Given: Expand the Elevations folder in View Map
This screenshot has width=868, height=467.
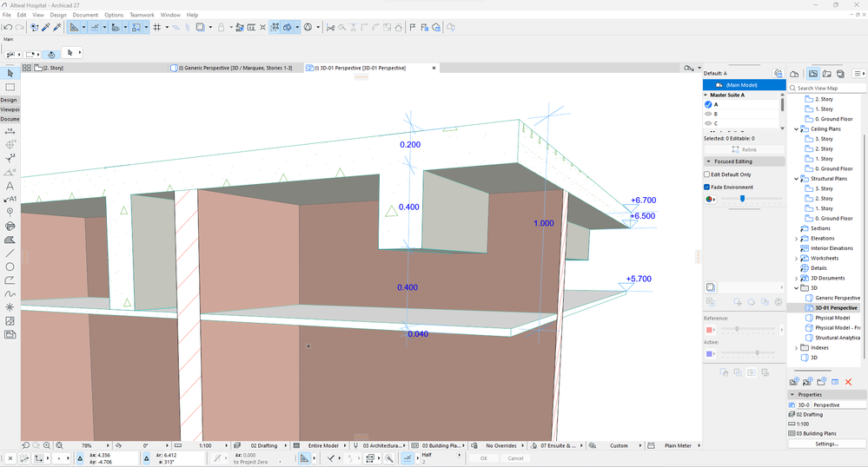Looking at the screenshot, I should [x=797, y=238].
